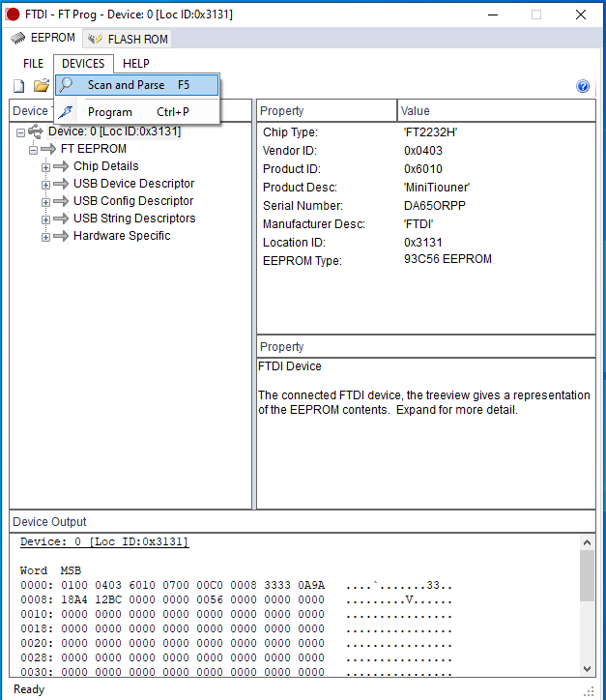Screen dimensions: 606x700
Task: Click the arrow icon beside USB Device Descriptor
Action: point(61,184)
